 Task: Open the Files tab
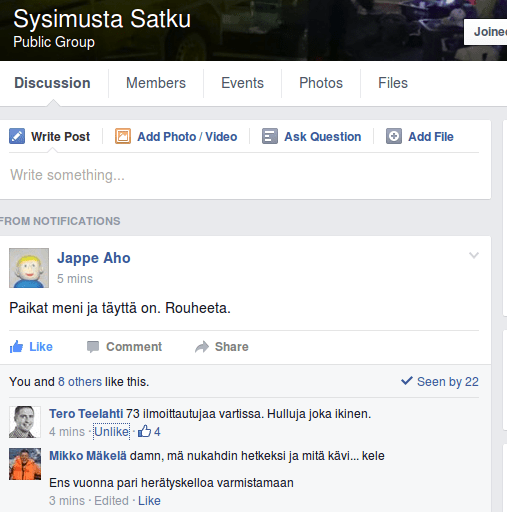(x=393, y=83)
